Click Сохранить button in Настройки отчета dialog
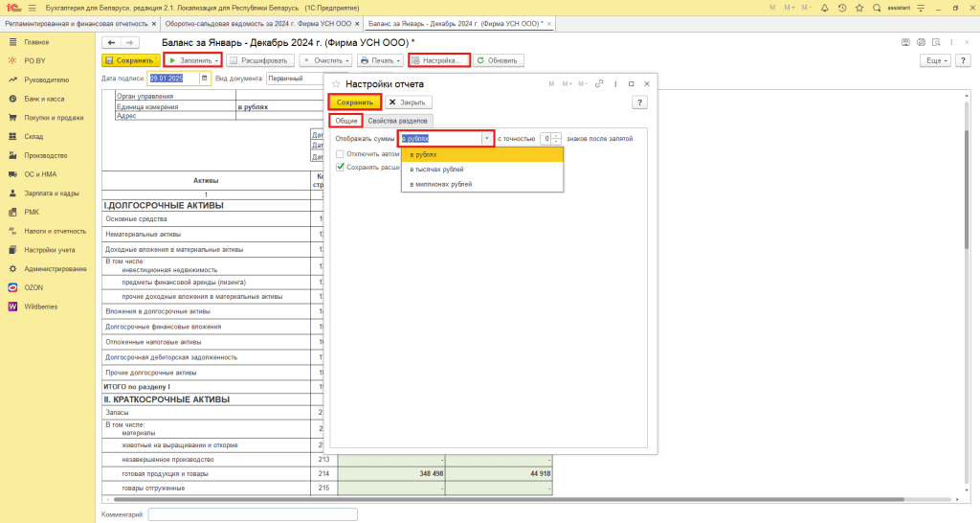The height and width of the screenshot is (523, 980). pos(355,102)
